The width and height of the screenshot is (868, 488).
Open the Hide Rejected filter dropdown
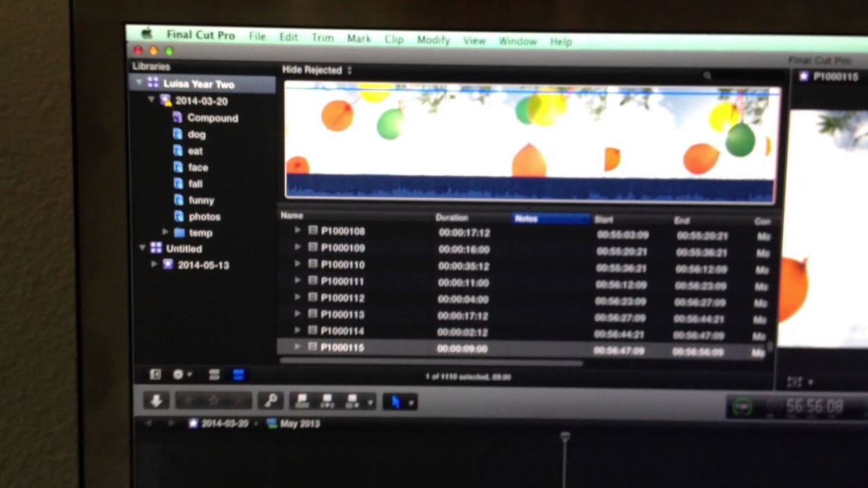(x=317, y=70)
